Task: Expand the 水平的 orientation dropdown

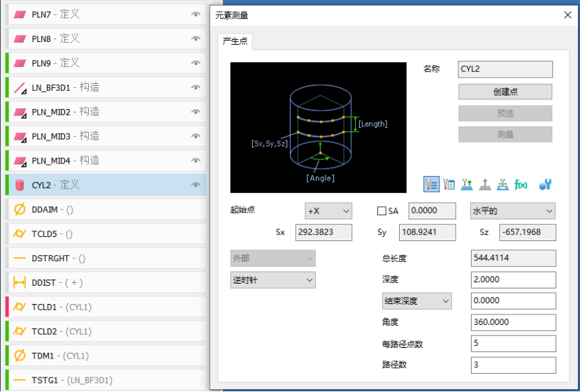Action: click(512, 211)
